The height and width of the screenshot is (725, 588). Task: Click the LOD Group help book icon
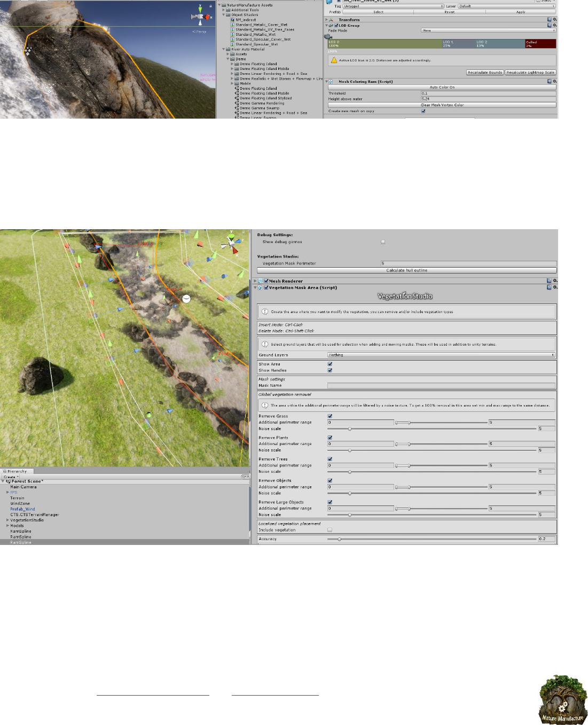pyautogui.click(x=549, y=25)
